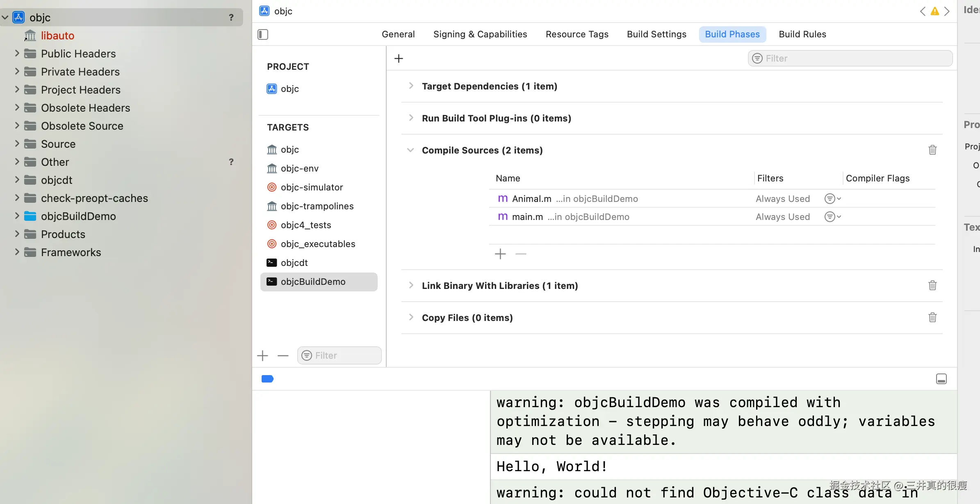Switch to Build Settings tab

[656, 34]
